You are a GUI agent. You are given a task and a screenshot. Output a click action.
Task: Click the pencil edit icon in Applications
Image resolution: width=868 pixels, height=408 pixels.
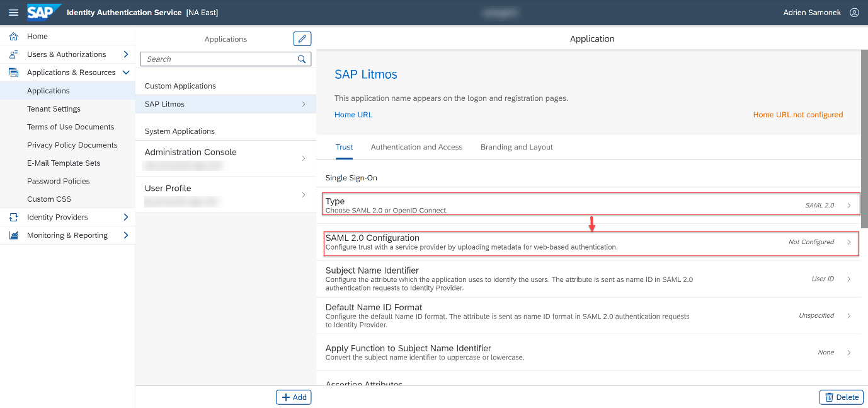pyautogui.click(x=302, y=39)
